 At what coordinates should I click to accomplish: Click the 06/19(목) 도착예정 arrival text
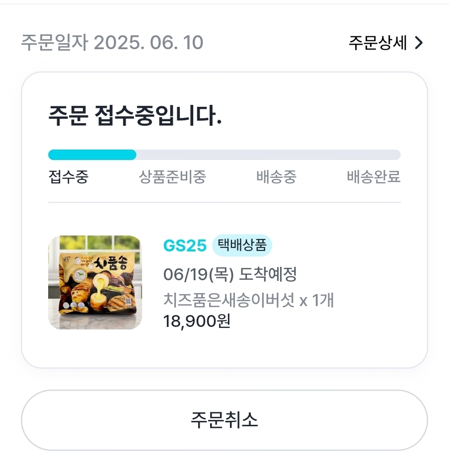pos(230,274)
